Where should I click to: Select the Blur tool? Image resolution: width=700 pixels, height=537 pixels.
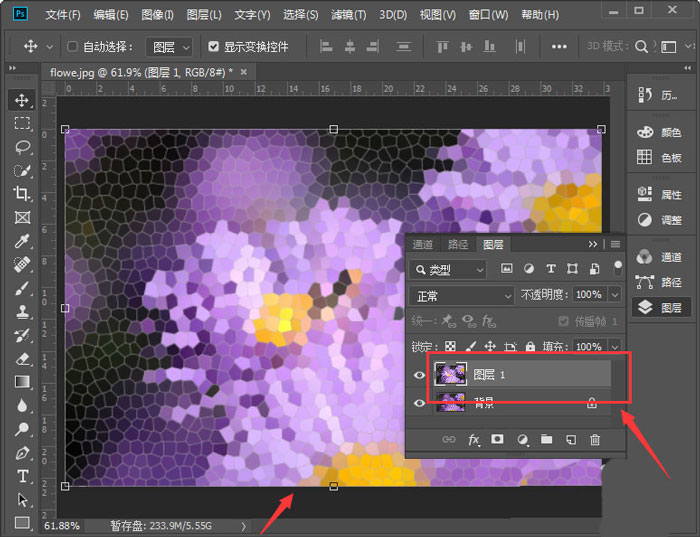tap(21, 406)
